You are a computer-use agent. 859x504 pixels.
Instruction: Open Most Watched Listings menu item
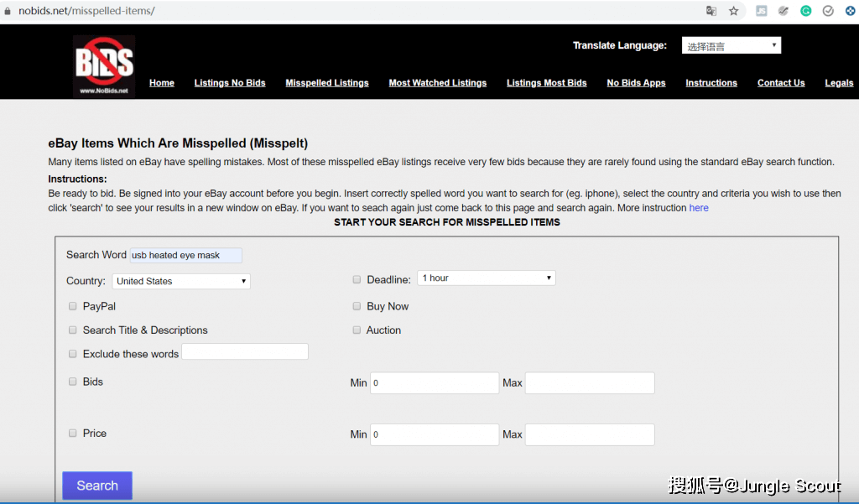(438, 83)
